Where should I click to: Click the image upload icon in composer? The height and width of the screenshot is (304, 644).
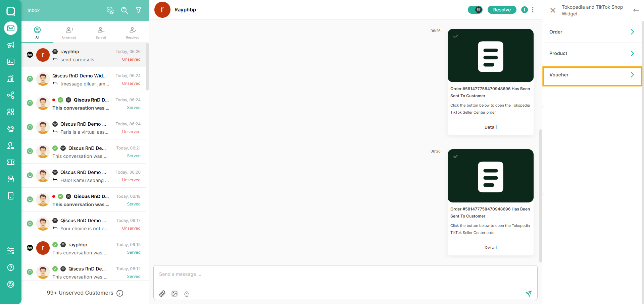[175, 294]
